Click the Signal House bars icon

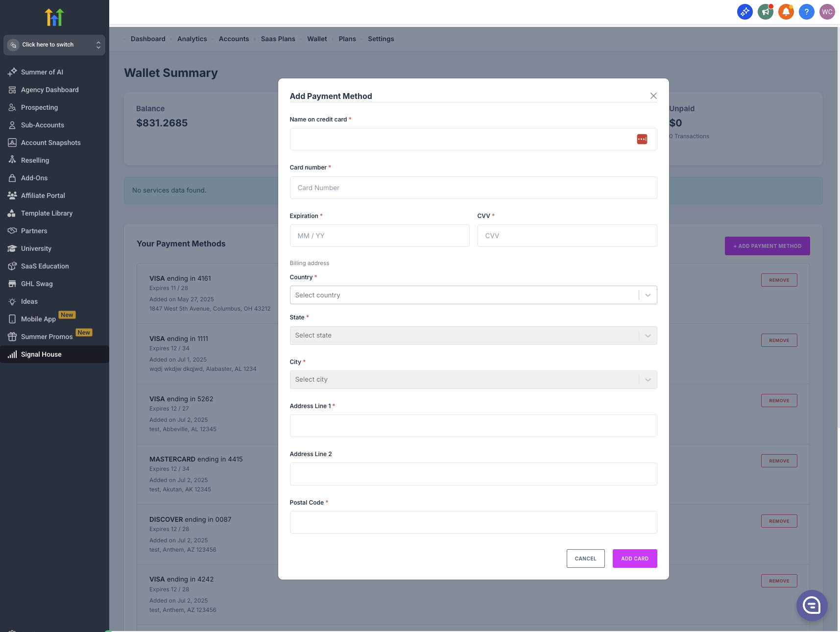tap(12, 354)
